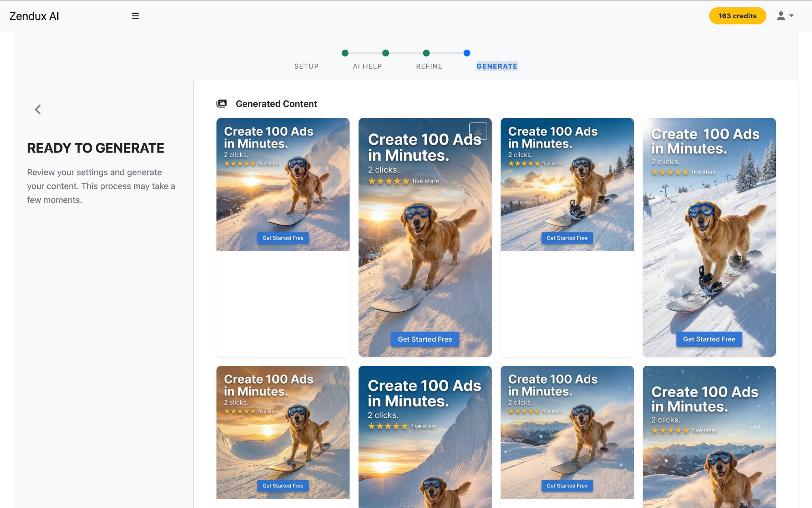Switch to the REFINE step

[429, 66]
